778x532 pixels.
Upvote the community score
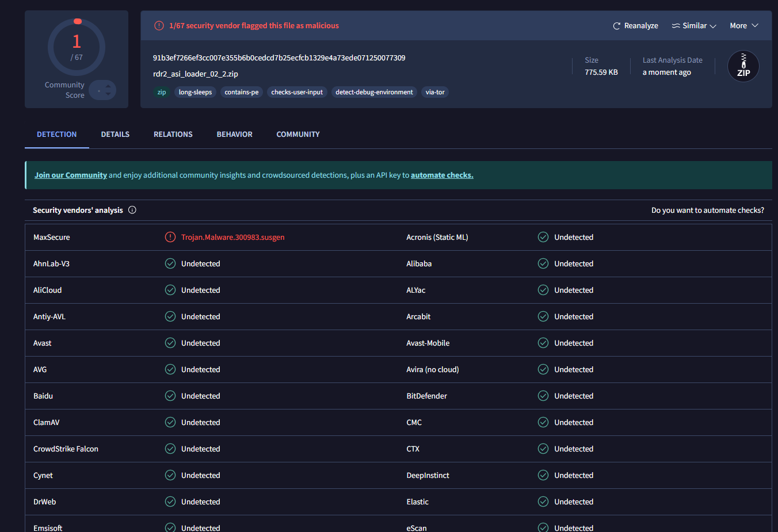coord(108,86)
